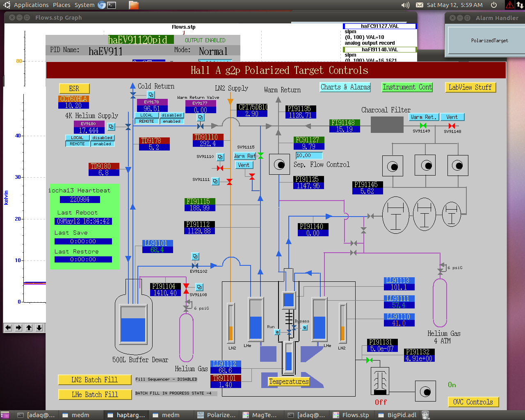The image size is (525, 420).
Task: Open related display icon for SV91111
Action: click(x=216, y=181)
